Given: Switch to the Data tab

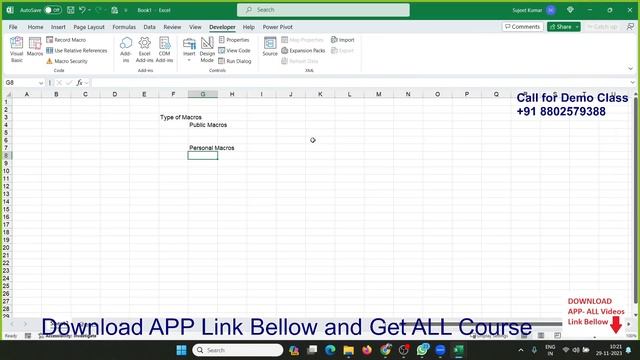Looking at the screenshot, I should click(x=149, y=27).
